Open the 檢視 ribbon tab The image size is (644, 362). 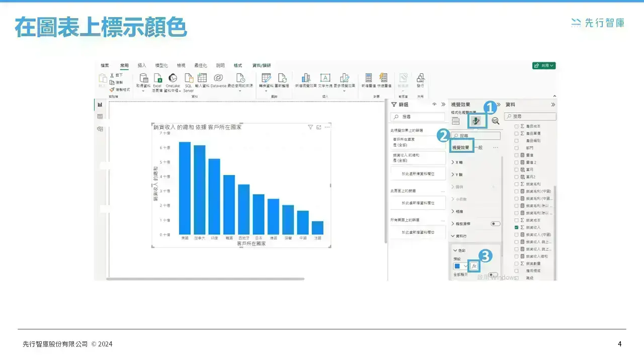point(181,65)
